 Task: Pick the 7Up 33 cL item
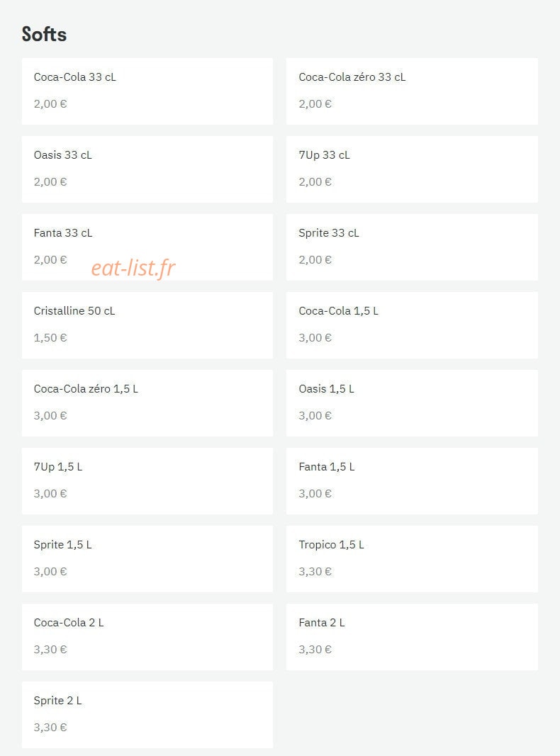click(412, 169)
